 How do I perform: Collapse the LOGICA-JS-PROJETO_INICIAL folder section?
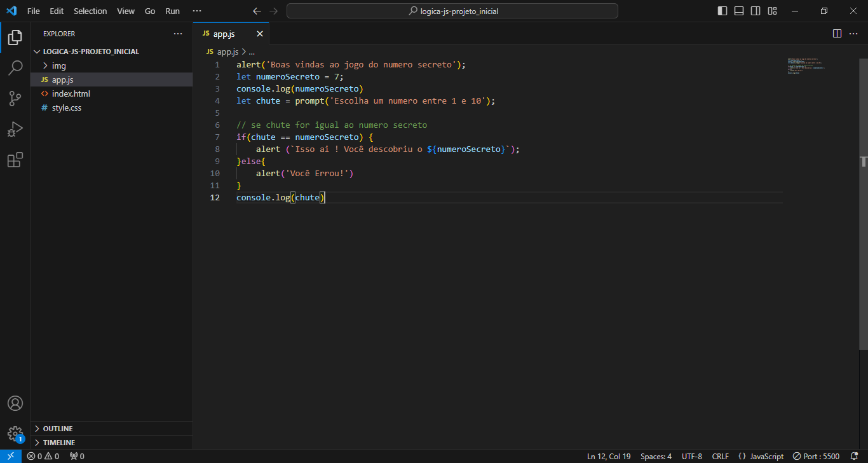coord(111,52)
